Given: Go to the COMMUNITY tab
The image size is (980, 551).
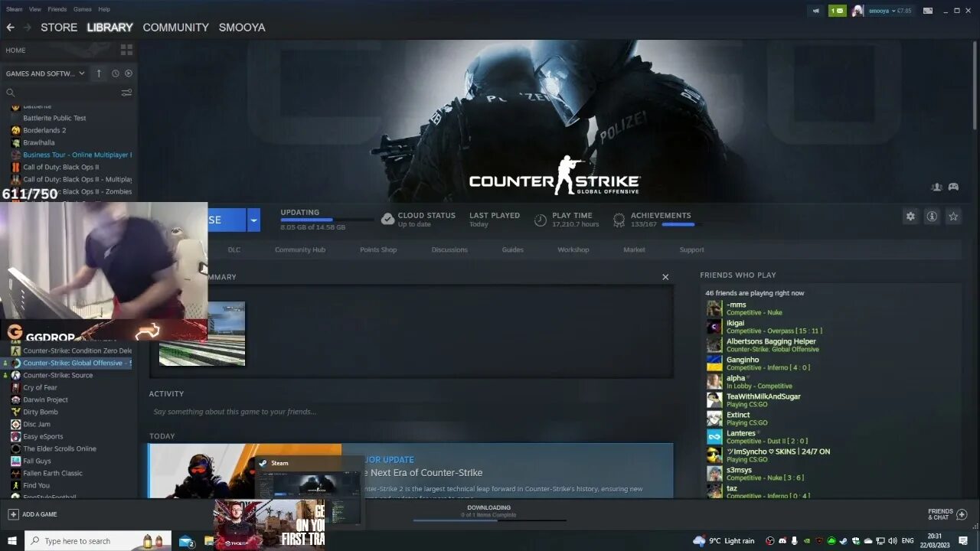Looking at the screenshot, I should pyautogui.click(x=175, y=27).
